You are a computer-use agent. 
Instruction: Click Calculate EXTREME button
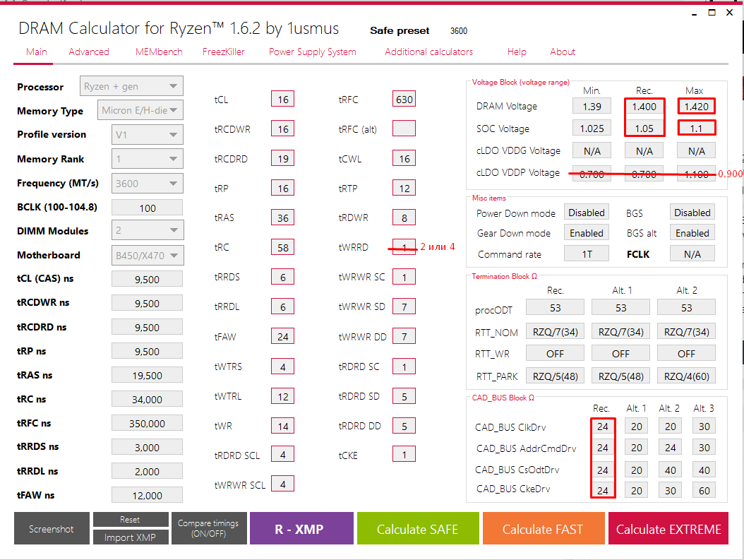tap(668, 528)
